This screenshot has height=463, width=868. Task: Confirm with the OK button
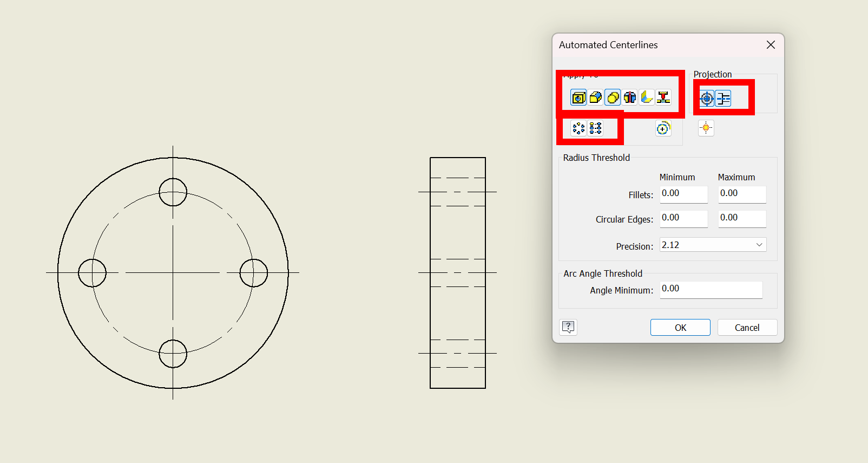[x=680, y=328]
